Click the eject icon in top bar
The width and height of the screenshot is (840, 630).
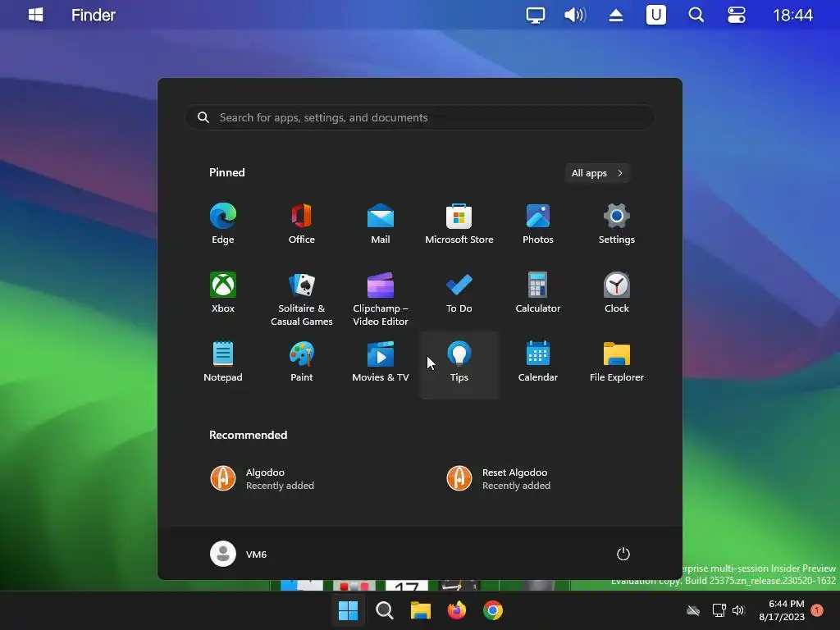click(x=616, y=15)
